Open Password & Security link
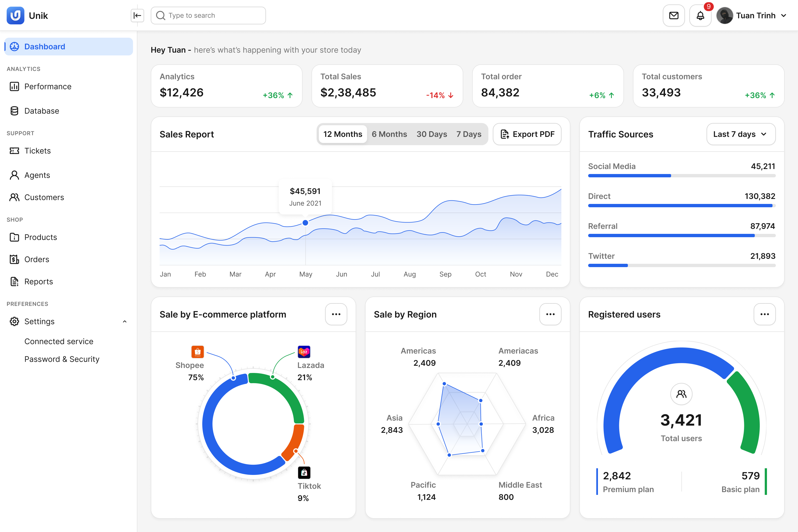 tap(62, 359)
